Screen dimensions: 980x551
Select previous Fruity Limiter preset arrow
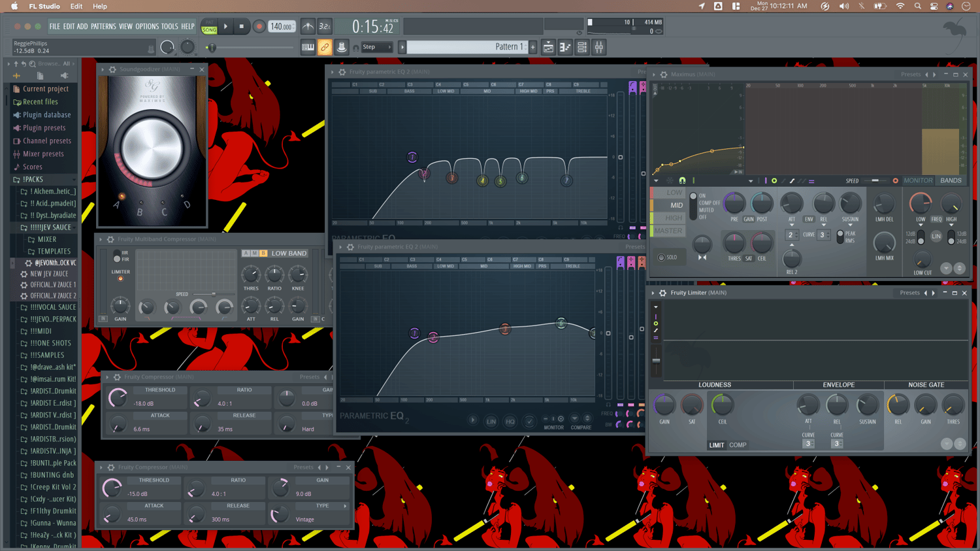pos(925,293)
